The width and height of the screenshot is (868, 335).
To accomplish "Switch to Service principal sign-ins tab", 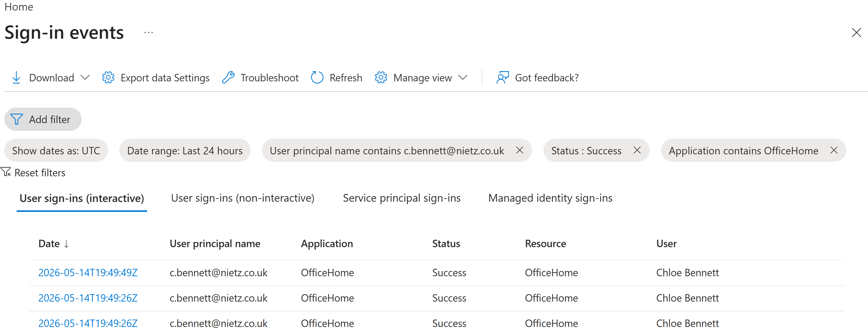I will tap(402, 198).
